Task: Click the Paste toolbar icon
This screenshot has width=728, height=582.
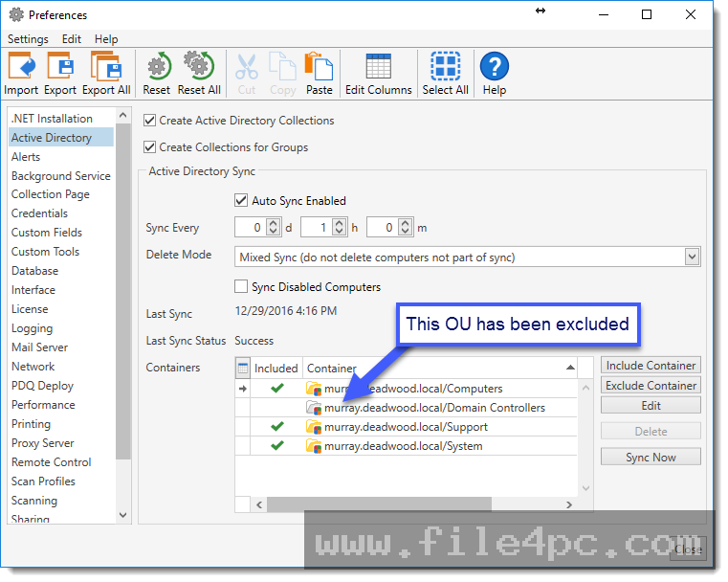Action: coord(319,66)
